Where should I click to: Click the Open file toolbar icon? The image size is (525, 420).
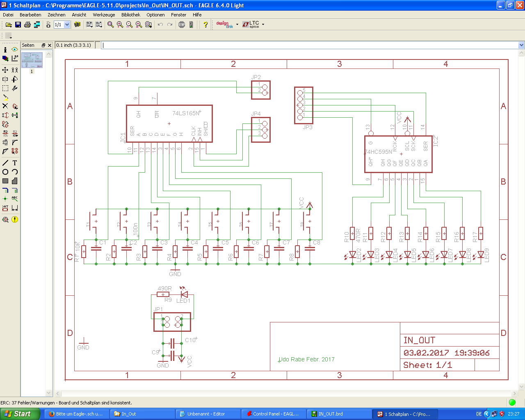tap(8, 25)
